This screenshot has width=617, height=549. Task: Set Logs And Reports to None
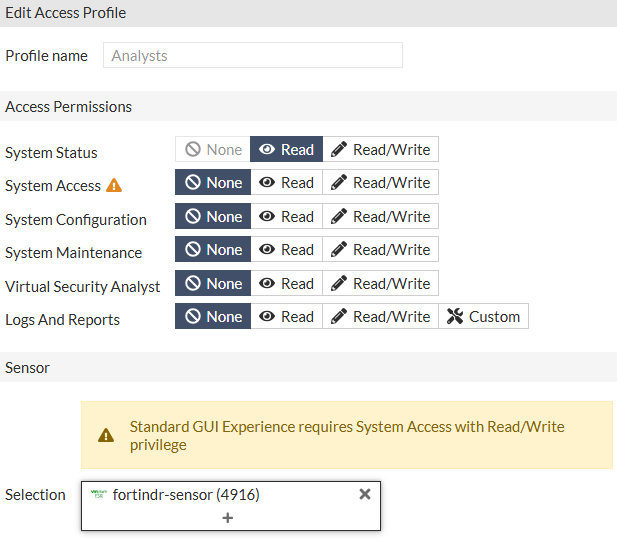point(213,316)
